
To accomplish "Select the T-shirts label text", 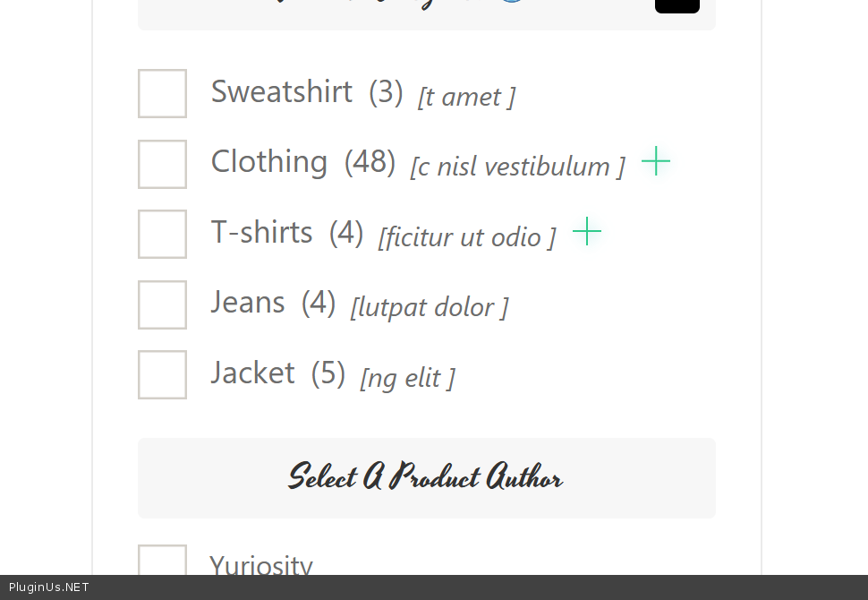I will pos(261,232).
